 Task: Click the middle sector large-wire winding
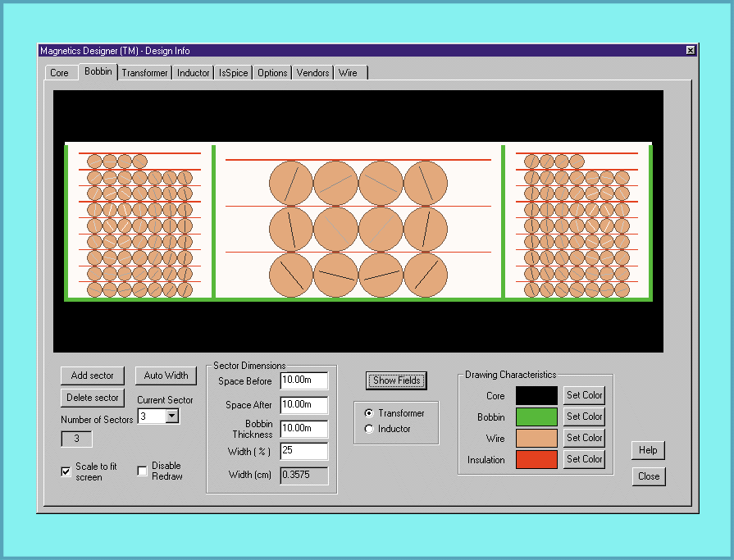click(x=358, y=230)
